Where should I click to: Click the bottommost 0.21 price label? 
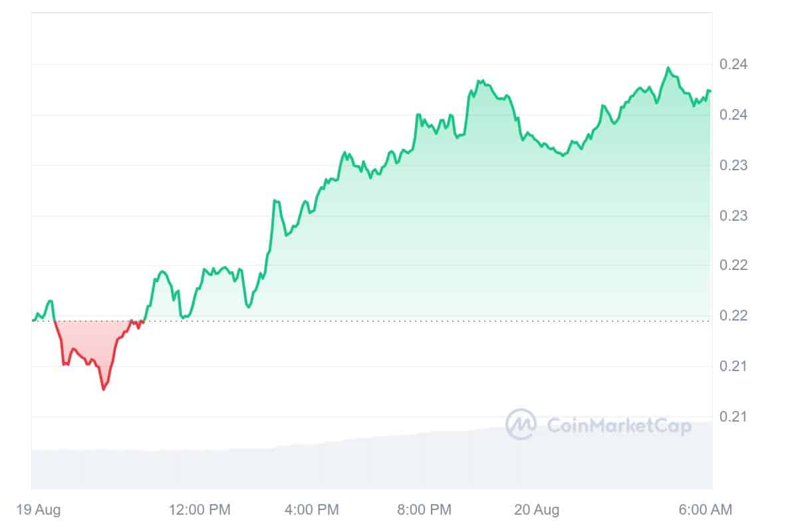tap(733, 417)
